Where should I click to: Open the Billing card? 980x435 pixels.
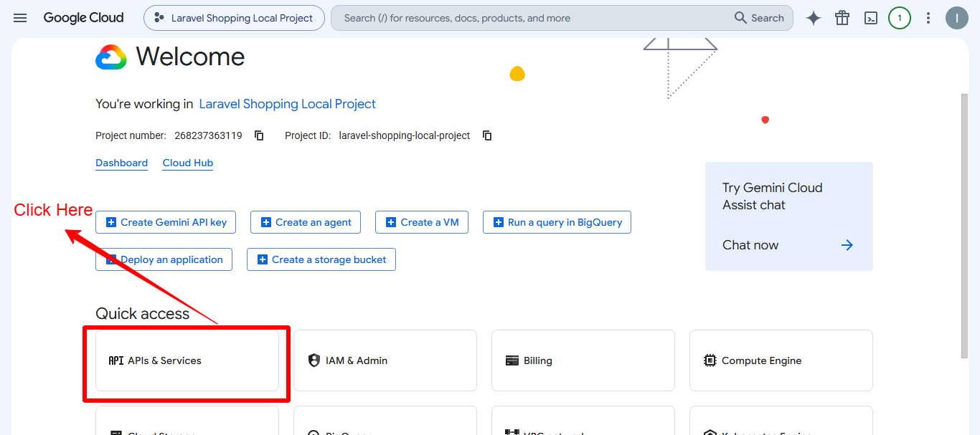pyautogui.click(x=583, y=360)
